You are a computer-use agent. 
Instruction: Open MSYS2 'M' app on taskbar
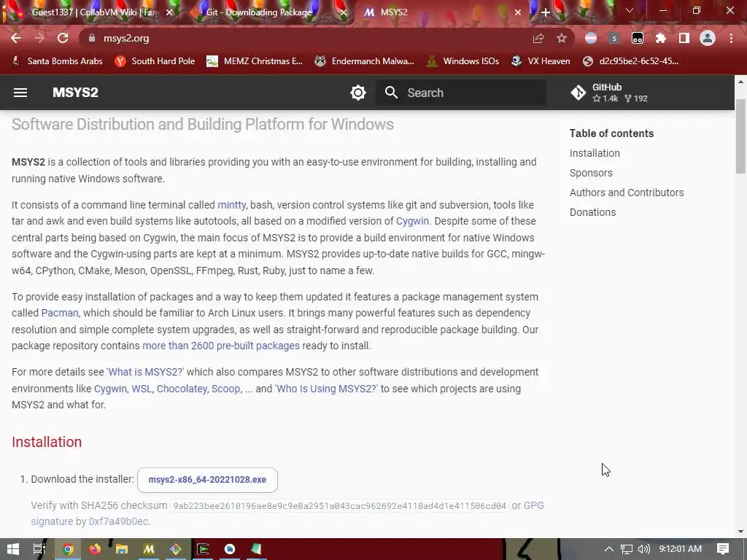[x=149, y=549]
